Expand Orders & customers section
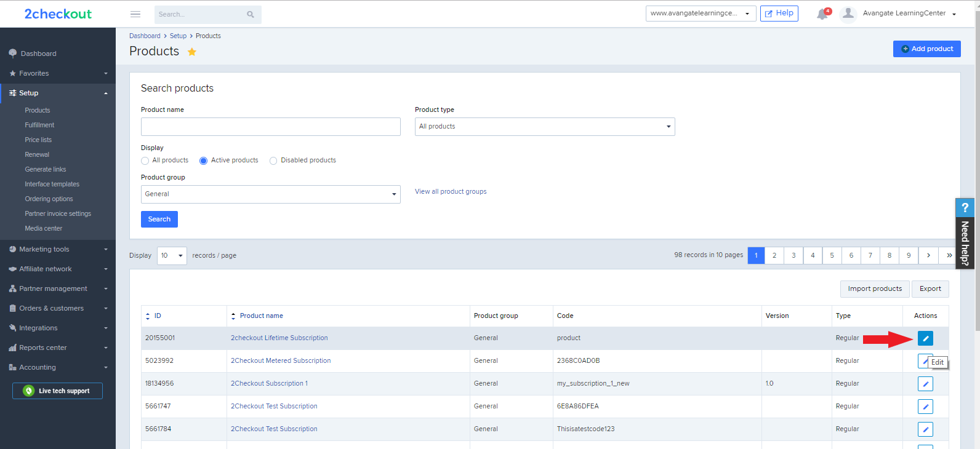The width and height of the screenshot is (980, 449). (58, 308)
